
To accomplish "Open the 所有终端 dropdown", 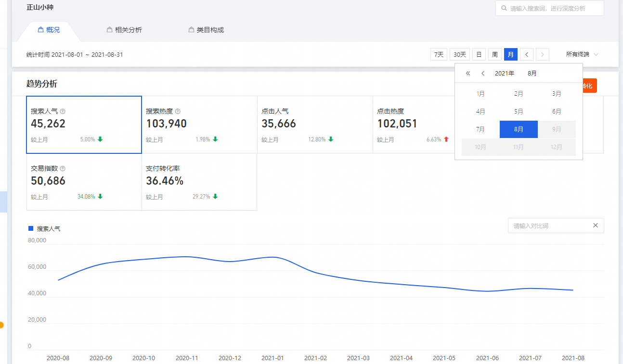I will pos(582,54).
